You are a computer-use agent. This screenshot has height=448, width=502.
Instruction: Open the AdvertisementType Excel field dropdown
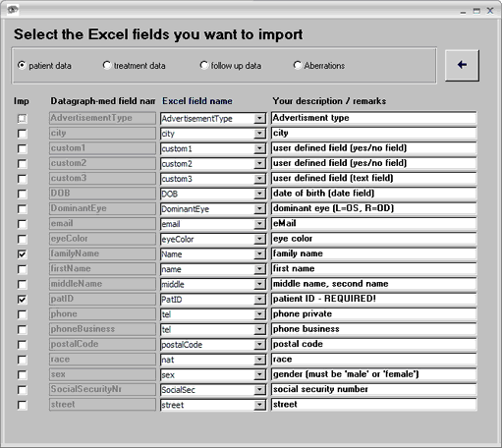point(259,119)
